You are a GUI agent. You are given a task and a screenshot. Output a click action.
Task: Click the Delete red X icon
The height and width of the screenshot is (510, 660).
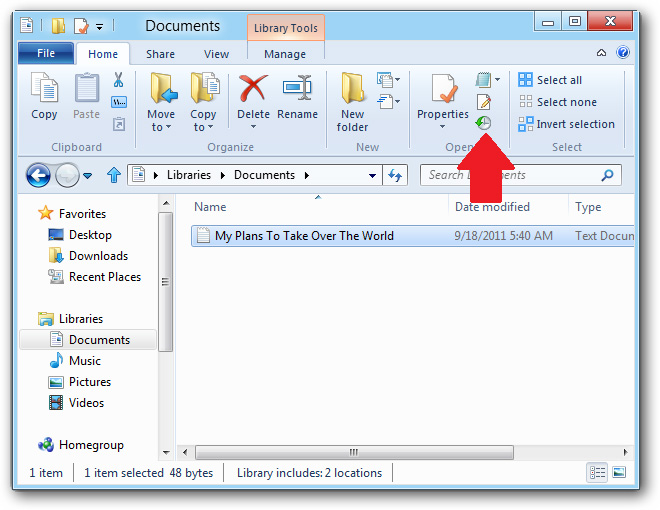pos(253,89)
